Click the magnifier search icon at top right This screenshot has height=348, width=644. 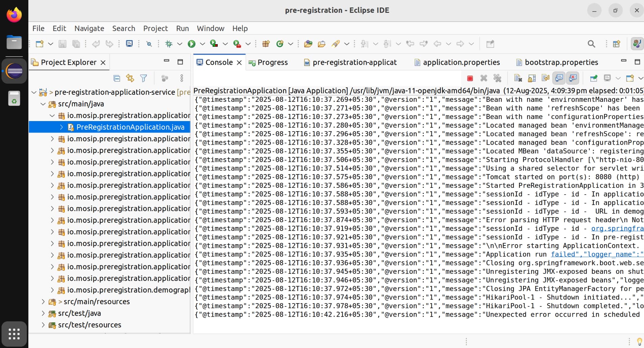pyautogui.click(x=591, y=44)
